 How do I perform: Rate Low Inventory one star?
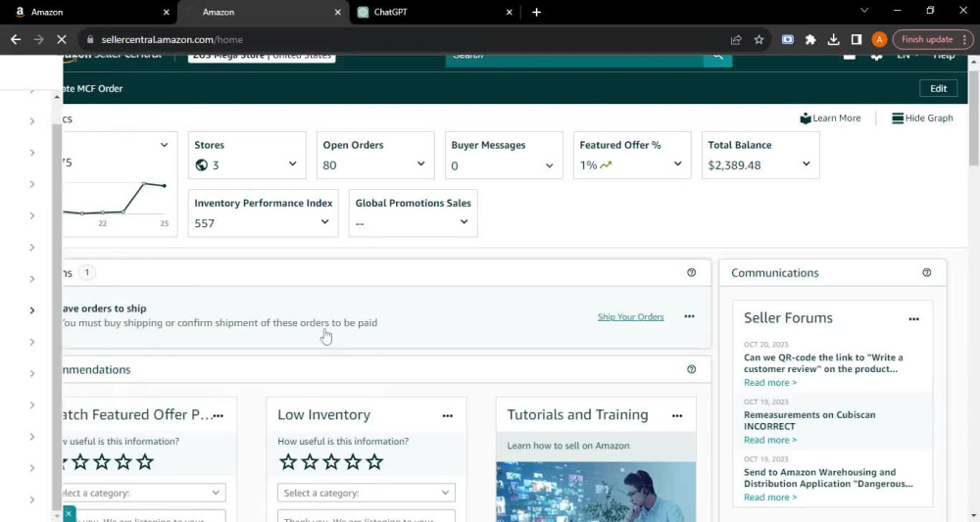click(x=288, y=462)
